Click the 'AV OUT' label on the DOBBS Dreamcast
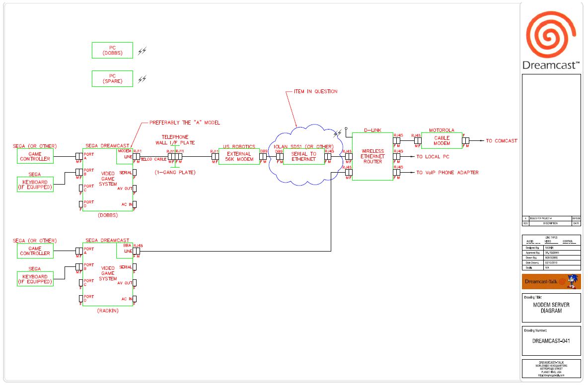The height and width of the screenshot is (386, 588). 125,189
